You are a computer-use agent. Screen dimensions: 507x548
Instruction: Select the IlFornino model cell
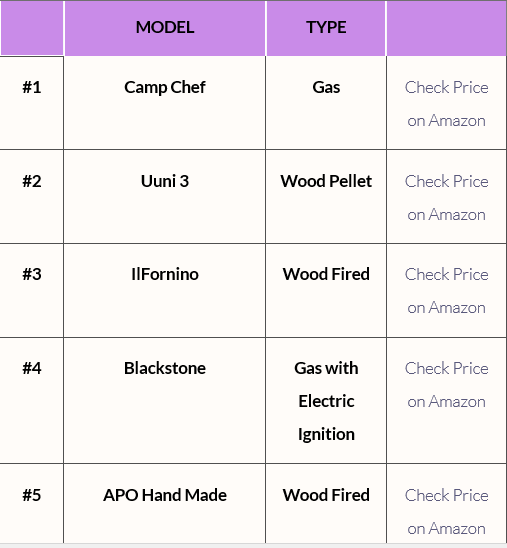[x=165, y=290]
